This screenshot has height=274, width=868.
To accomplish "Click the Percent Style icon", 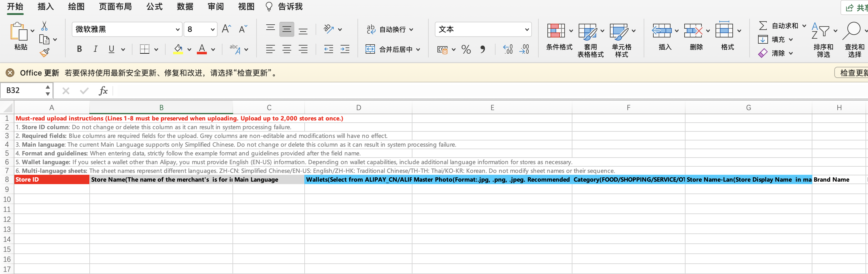I will point(466,50).
